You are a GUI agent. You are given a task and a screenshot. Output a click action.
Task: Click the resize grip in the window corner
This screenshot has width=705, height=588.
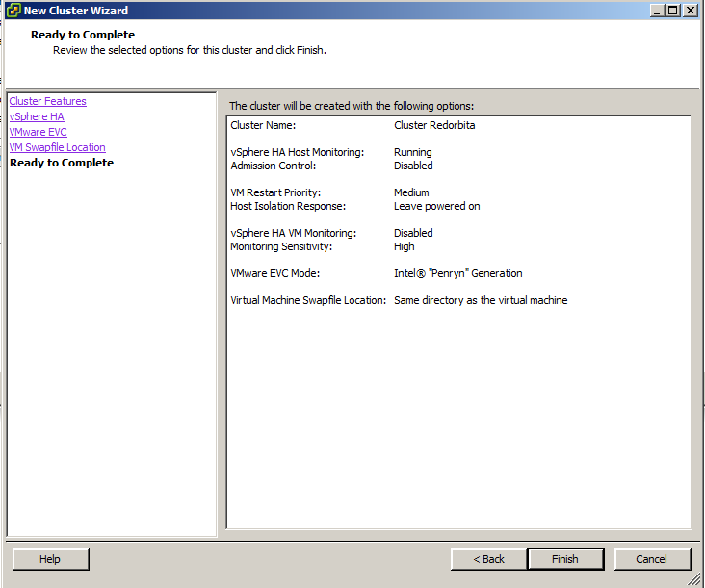[x=695, y=579]
